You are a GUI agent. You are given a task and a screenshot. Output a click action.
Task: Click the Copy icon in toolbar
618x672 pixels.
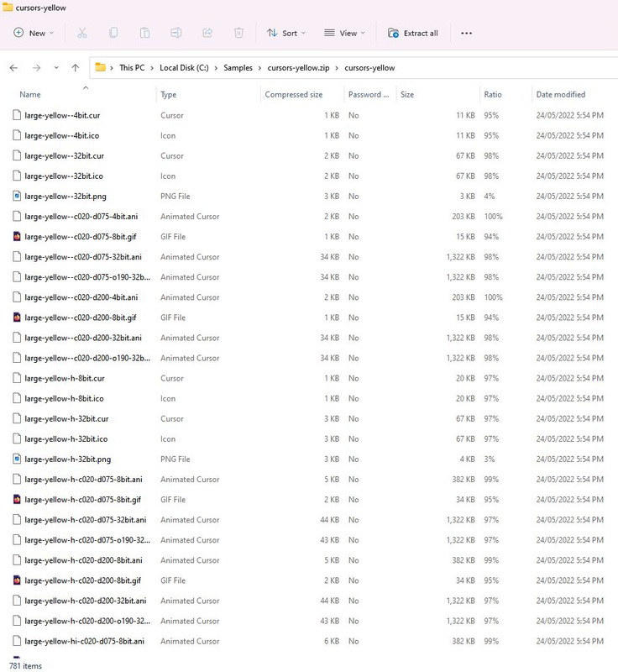click(113, 33)
